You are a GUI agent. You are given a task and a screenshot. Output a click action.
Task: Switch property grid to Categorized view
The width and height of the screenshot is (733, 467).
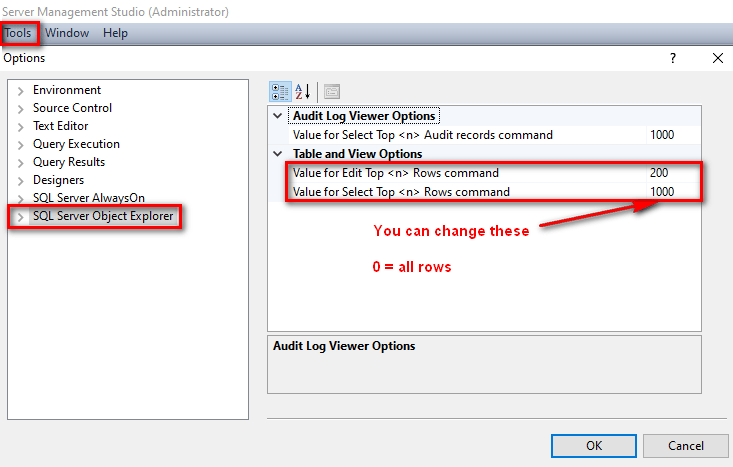point(280,92)
